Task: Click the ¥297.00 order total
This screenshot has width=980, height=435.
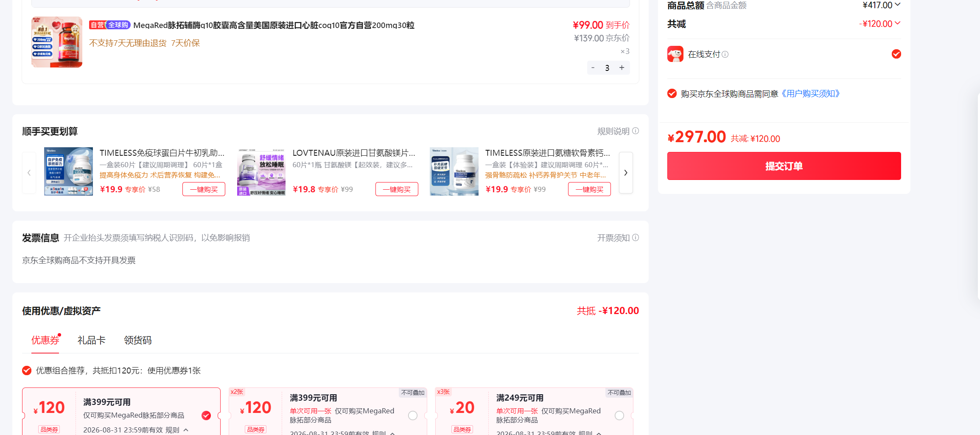Action: [697, 137]
